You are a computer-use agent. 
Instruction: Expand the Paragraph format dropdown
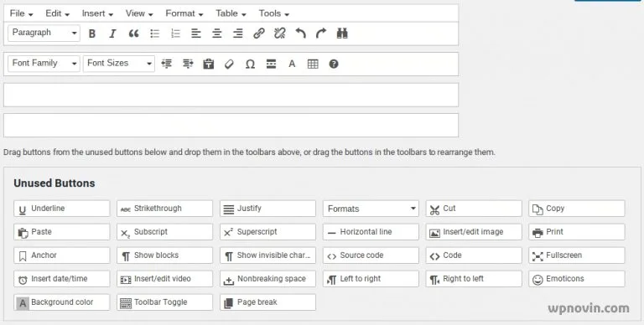tap(44, 33)
